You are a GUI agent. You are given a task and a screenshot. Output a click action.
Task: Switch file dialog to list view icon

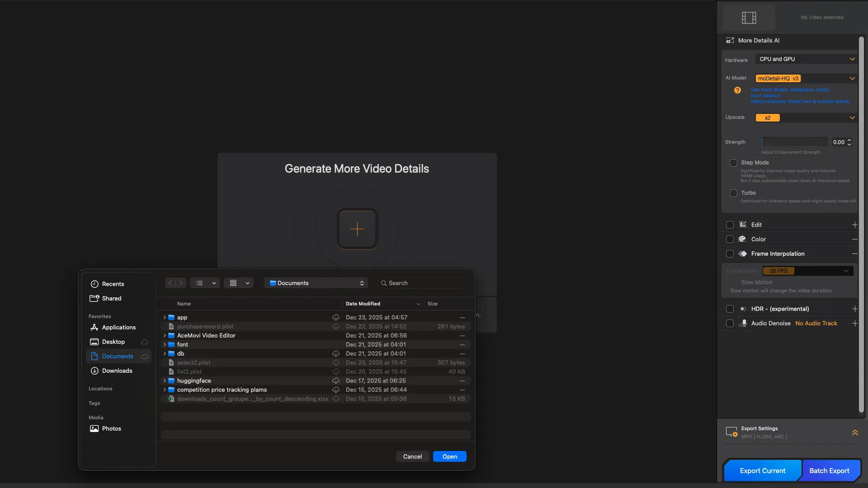click(x=200, y=283)
